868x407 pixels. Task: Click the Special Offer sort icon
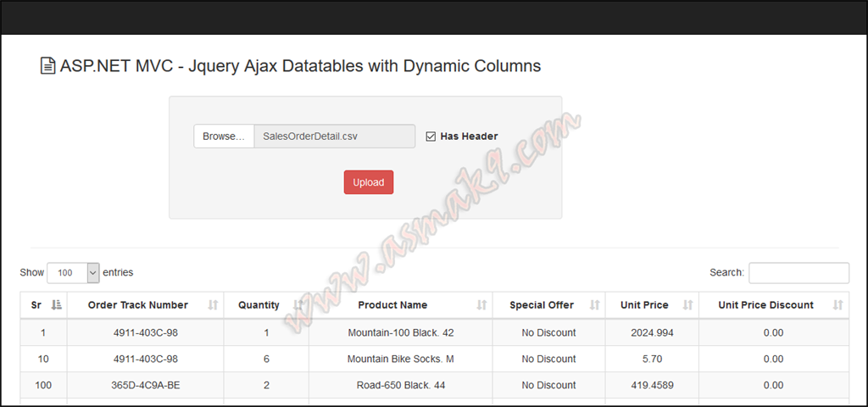point(594,305)
